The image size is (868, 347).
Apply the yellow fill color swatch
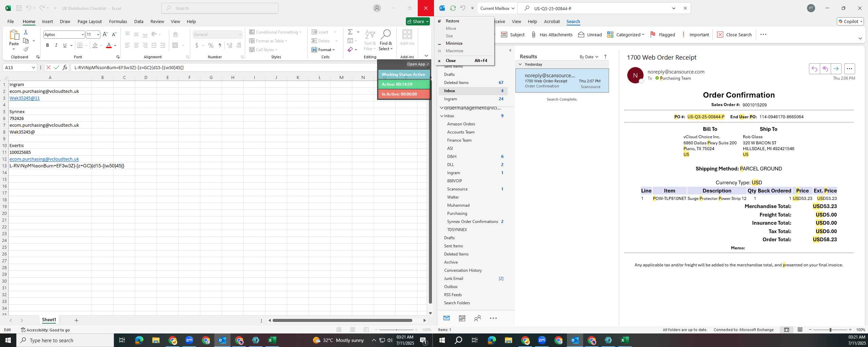[x=95, y=45]
